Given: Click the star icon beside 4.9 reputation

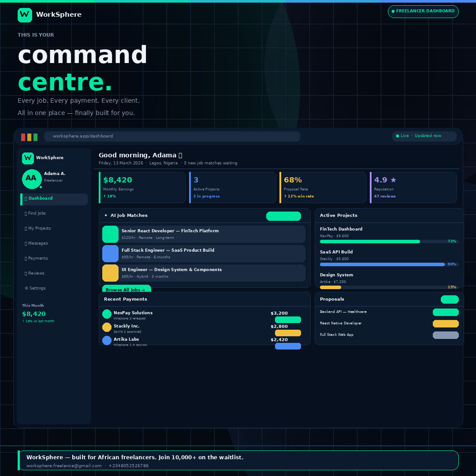Looking at the screenshot, I should point(394,180).
